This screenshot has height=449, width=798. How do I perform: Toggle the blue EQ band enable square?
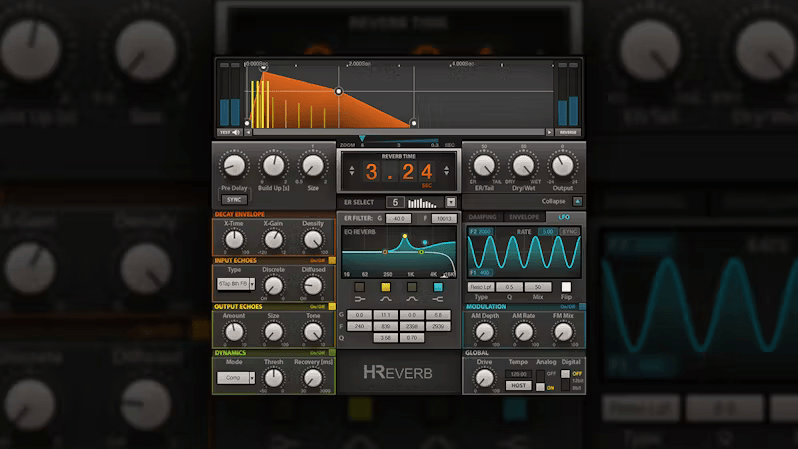438,287
